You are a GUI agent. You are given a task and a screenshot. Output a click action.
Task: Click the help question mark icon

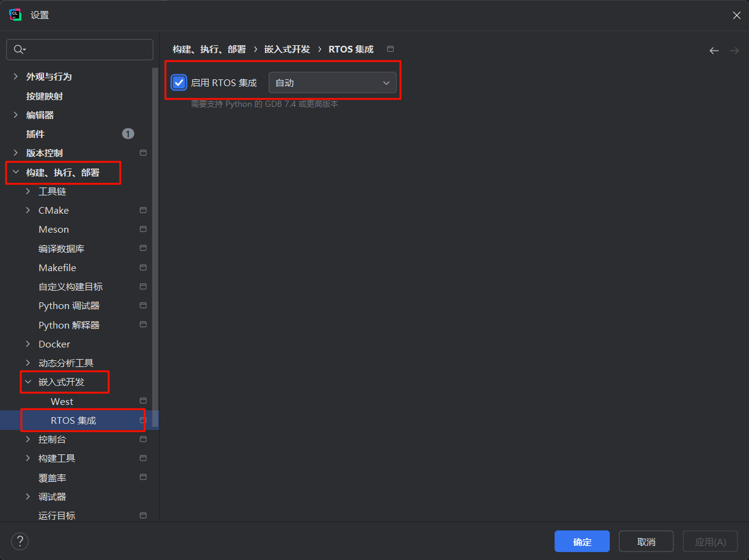(20, 541)
